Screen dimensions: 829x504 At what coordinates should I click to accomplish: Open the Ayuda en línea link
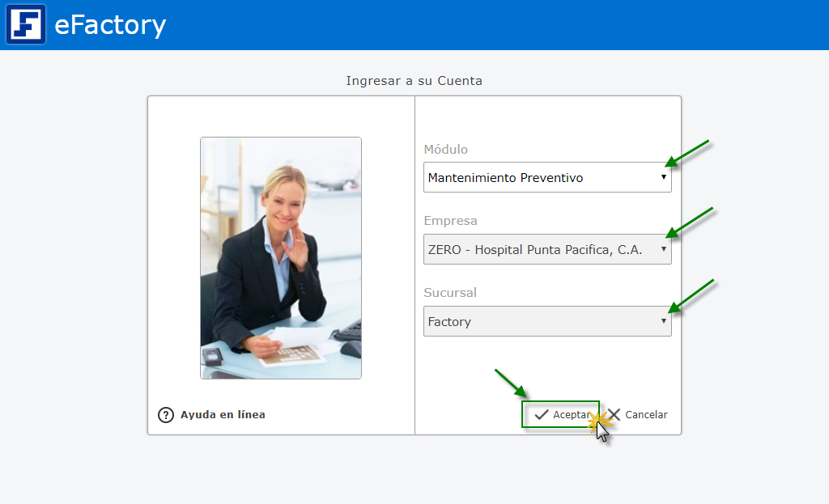point(223,415)
